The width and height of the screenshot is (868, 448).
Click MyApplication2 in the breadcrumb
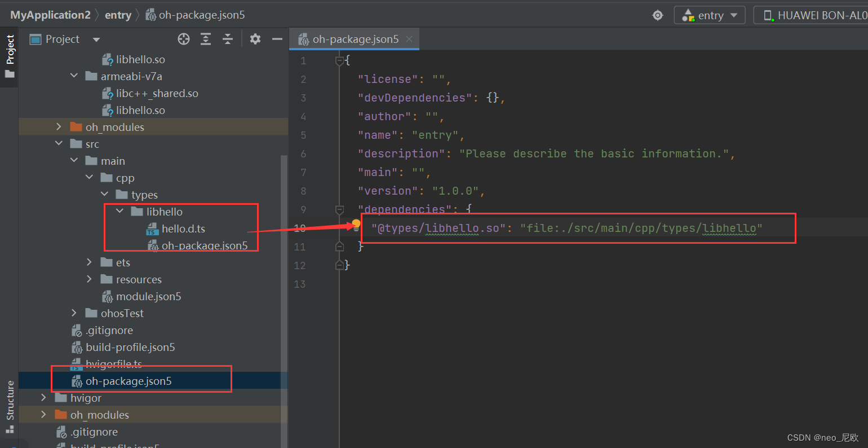(50, 15)
